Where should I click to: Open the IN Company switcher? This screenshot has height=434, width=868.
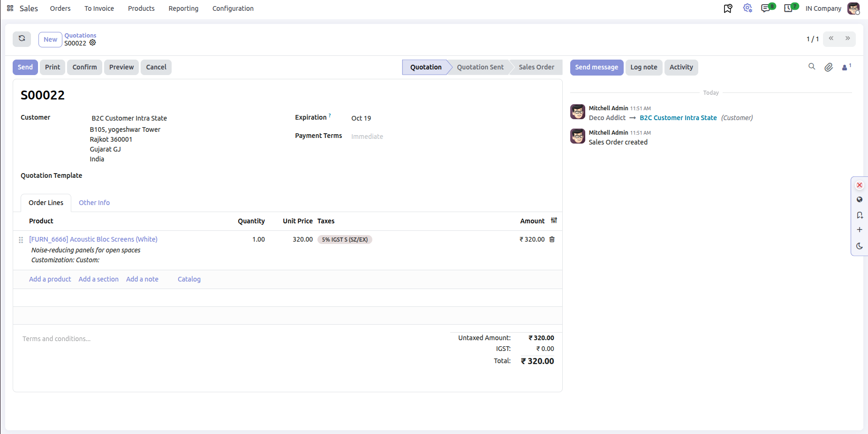pos(823,8)
